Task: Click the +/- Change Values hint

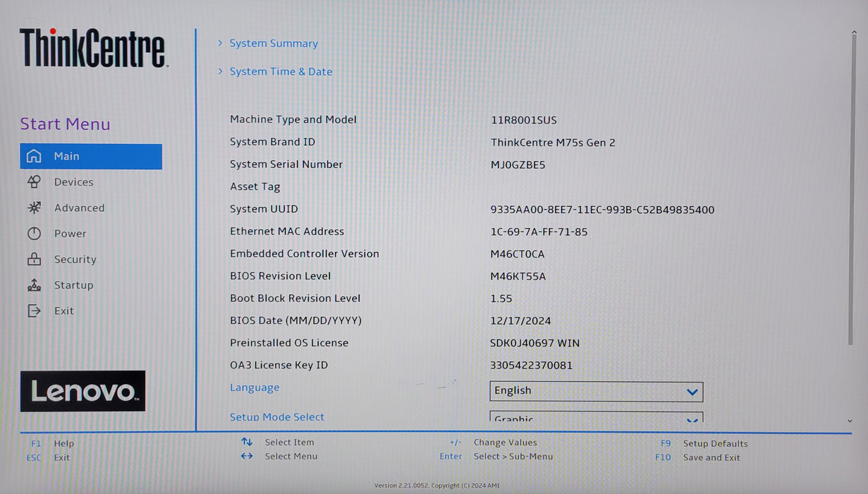Action: click(493, 442)
